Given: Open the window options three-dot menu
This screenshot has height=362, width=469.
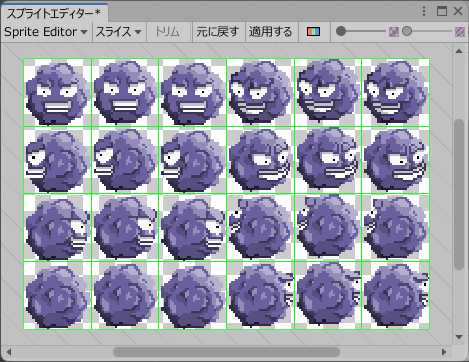Looking at the screenshot, I should click(x=424, y=11).
